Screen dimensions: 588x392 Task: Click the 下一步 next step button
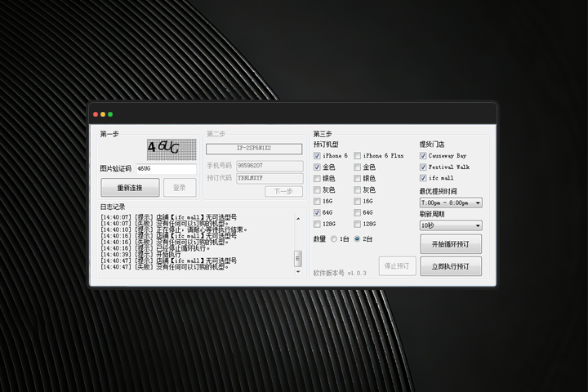point(283,191)
